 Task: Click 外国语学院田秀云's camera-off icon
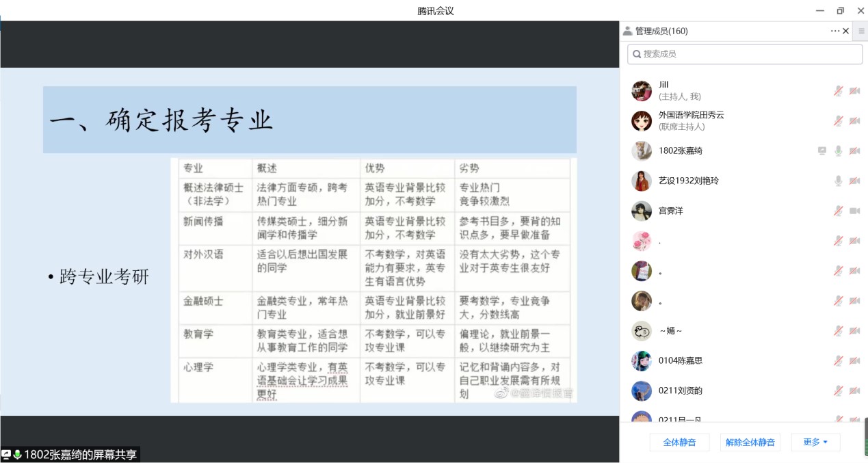(854, 121)
